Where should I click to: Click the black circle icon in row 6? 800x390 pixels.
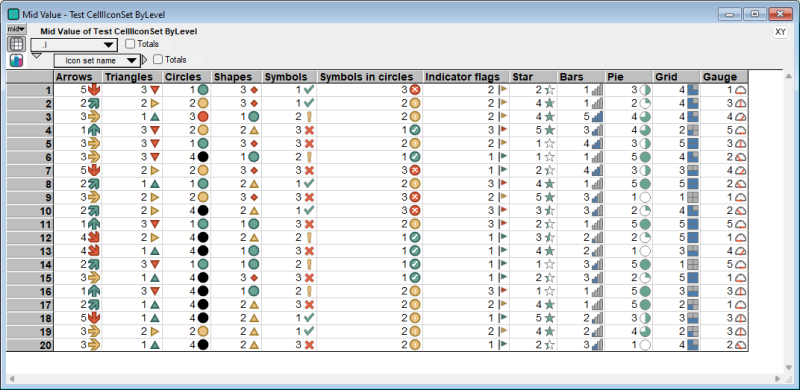pos(203,156)
